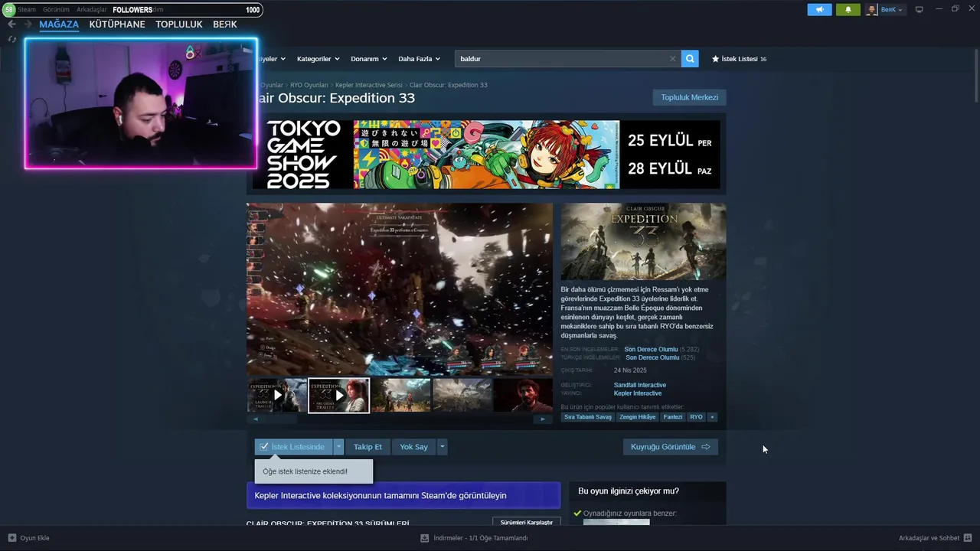The width and height of the screenshot is (980, 551).
Task: Select the third screenshot thumbnail
Action: click(400, 395)
